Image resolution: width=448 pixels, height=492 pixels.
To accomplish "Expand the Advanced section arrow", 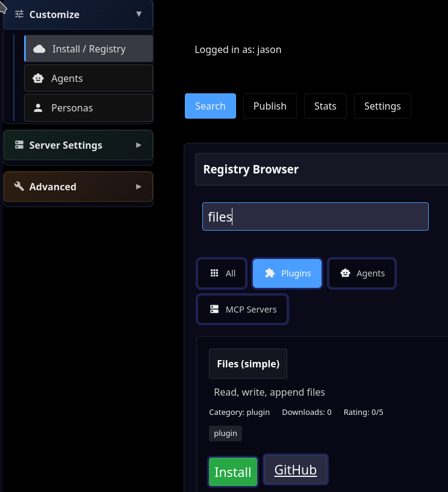I will 139,187.
